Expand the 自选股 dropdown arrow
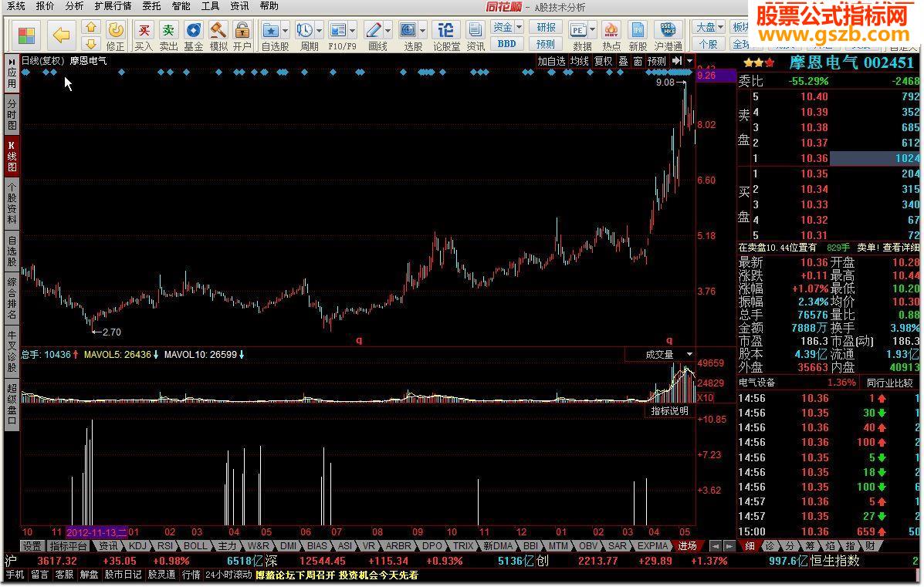Image resolution: width=924 pixels, height=587 pixels. (285, 30)
